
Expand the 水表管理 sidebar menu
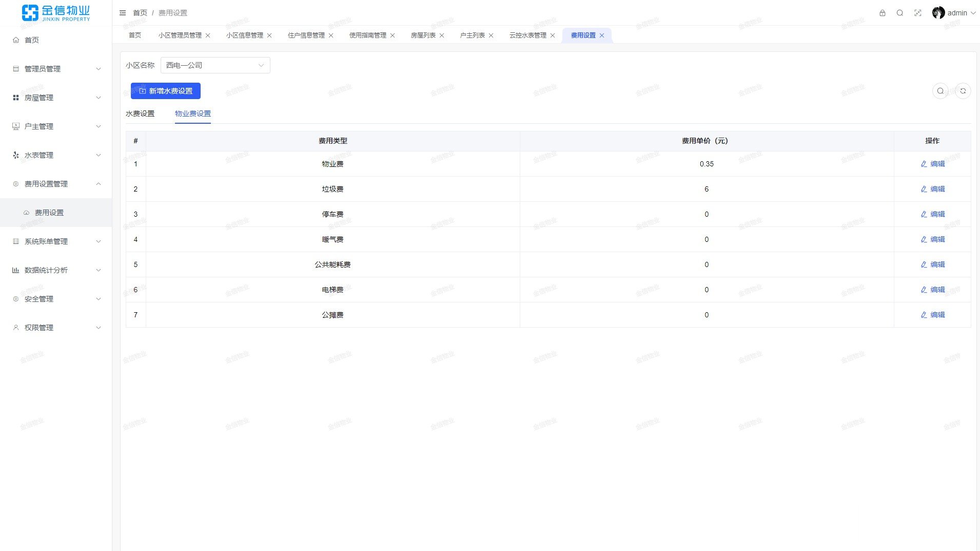pos(56,155)
